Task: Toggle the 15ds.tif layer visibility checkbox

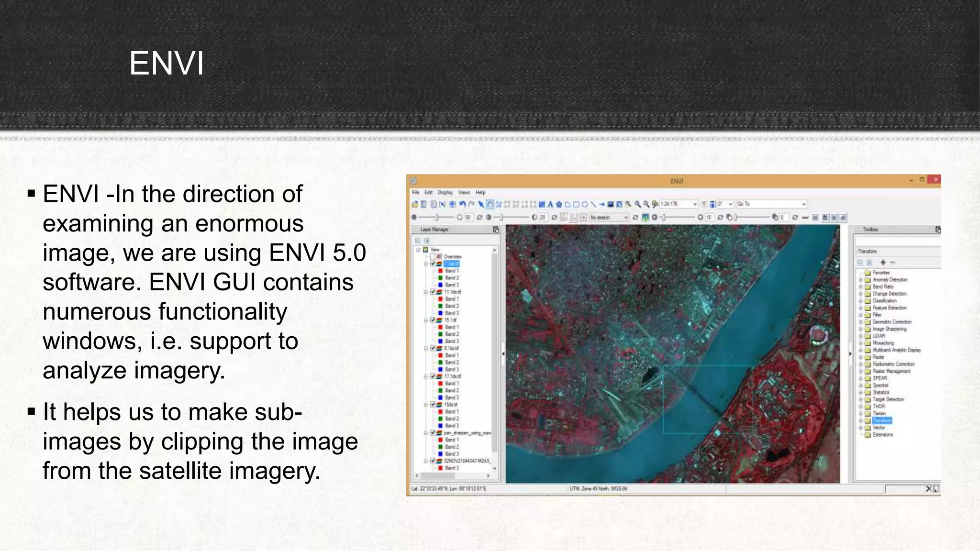Action: point(433,405)
